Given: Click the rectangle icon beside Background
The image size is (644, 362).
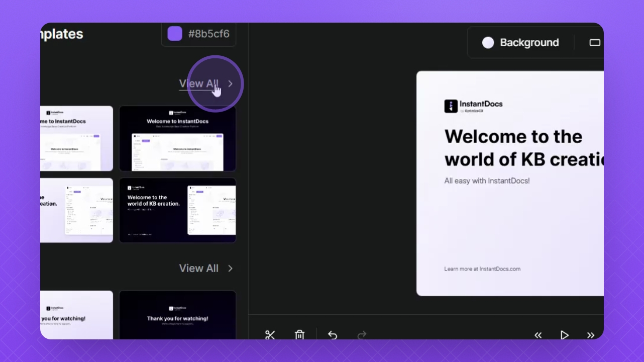Looking at the screenshot, I should [x=595, y=43].
